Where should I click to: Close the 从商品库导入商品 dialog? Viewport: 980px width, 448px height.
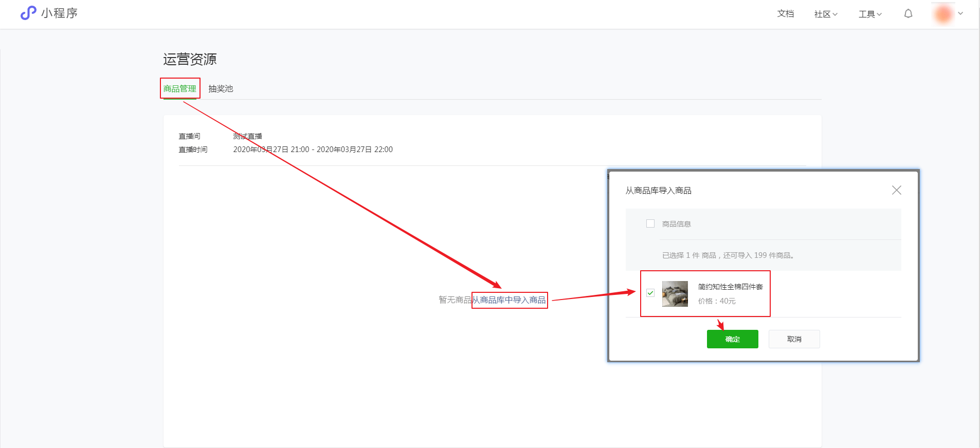point(896,190)
